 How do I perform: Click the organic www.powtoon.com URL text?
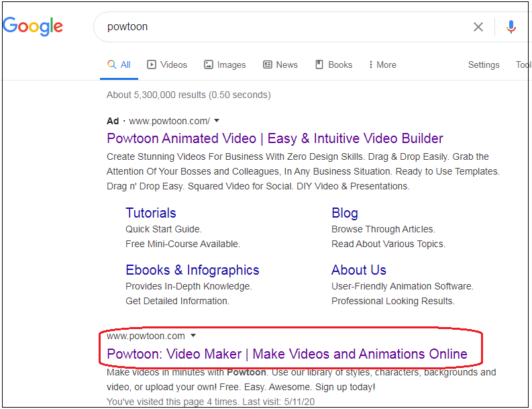pos(146,336)
